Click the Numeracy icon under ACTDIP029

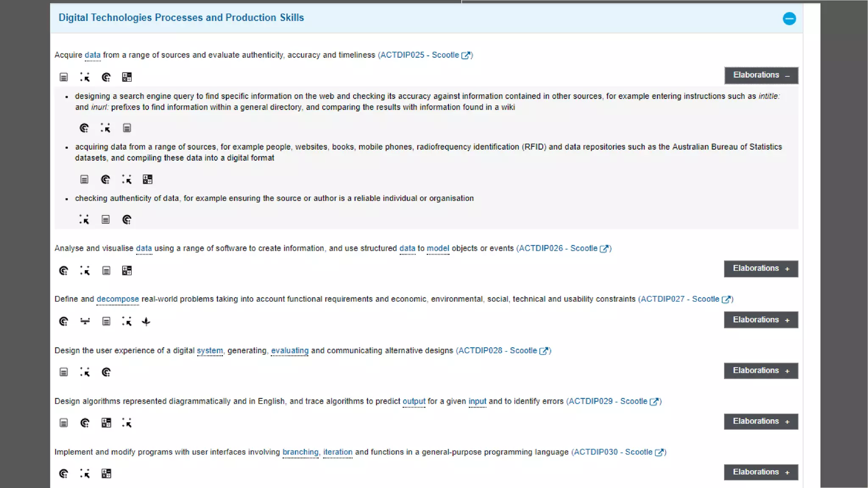(106, 423)
